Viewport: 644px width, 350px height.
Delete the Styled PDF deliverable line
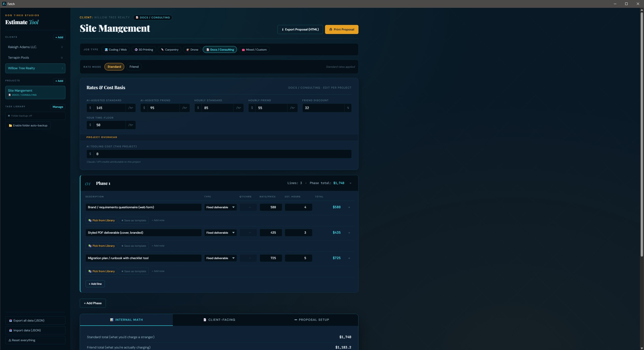click(349, 233)
